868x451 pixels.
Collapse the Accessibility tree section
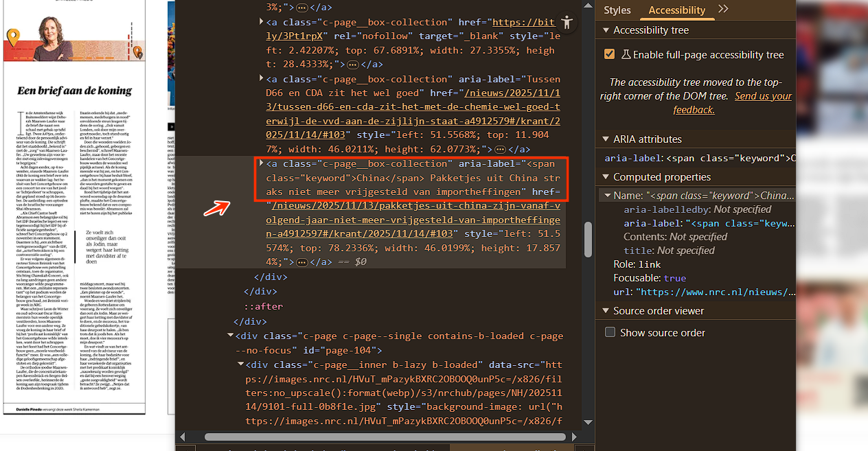tap(606, 30)
